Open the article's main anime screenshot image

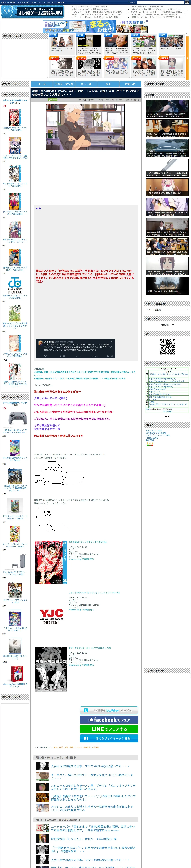85,127
